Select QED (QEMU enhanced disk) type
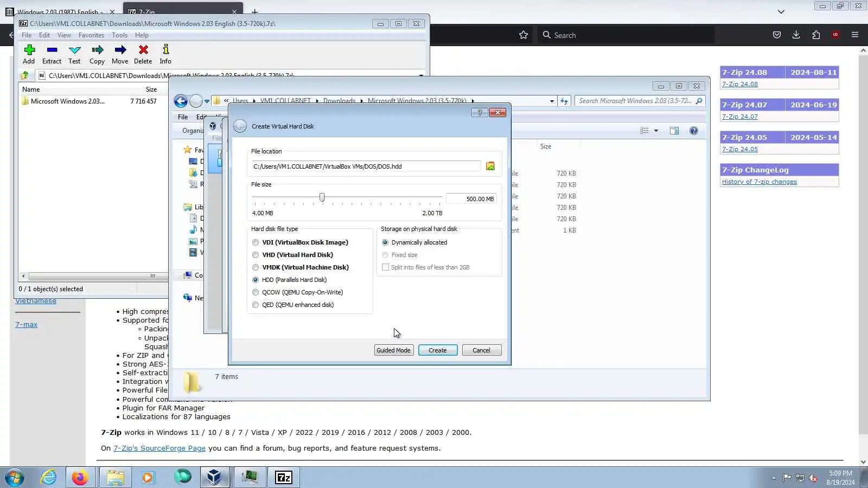The width and height of the screenshot is (868, 488). pos(256,305)
